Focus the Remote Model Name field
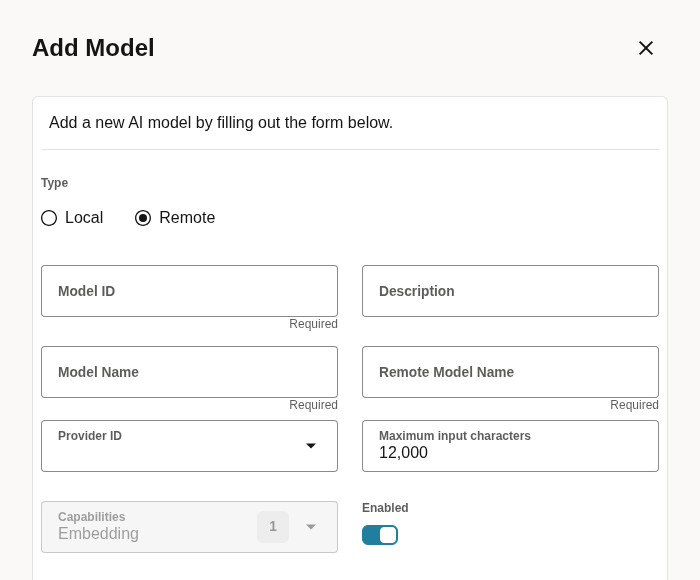This screenshot has height=580, width=700. (x=510, y=372)
